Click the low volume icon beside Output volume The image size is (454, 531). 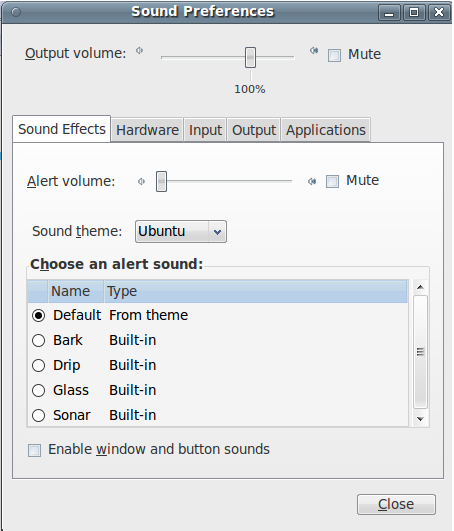(139, 51)
